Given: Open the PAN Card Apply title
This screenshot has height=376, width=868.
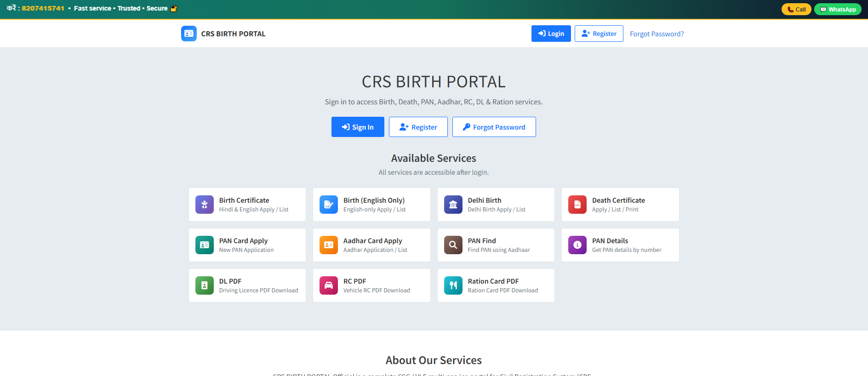Looking at the screenshot, I should 243,241.
